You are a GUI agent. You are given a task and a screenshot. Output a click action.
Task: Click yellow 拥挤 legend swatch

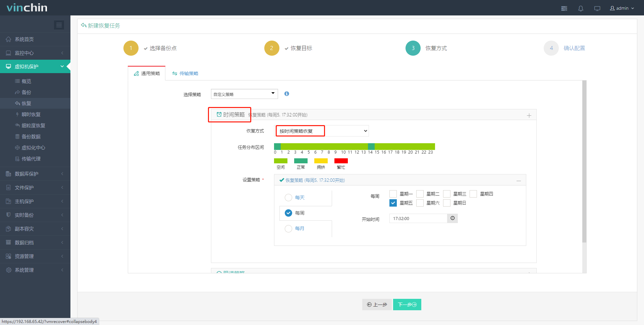tap(321, 161)
